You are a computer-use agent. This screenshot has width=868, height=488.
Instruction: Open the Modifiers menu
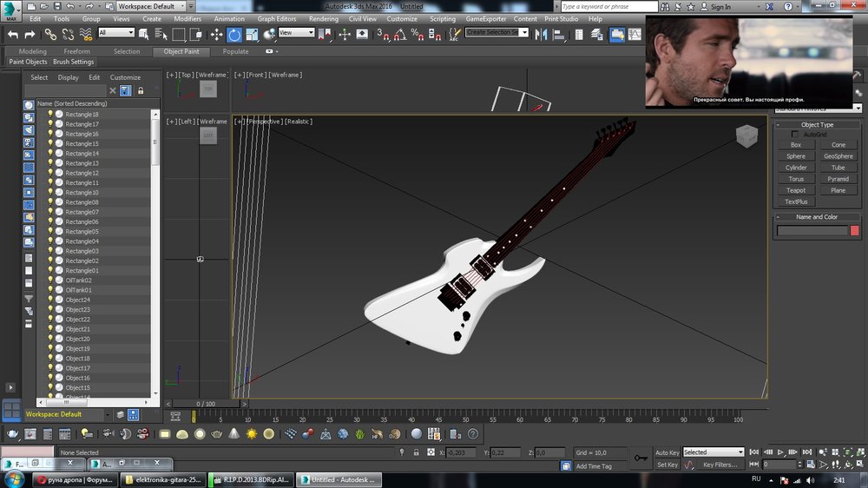[187, 18]
